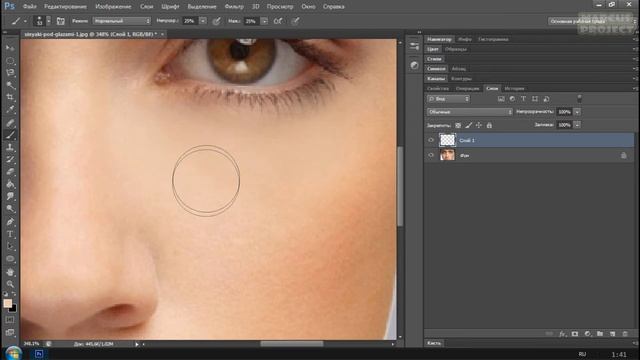Click the background color swatch
Screen dimensions: 640x360
14,309
